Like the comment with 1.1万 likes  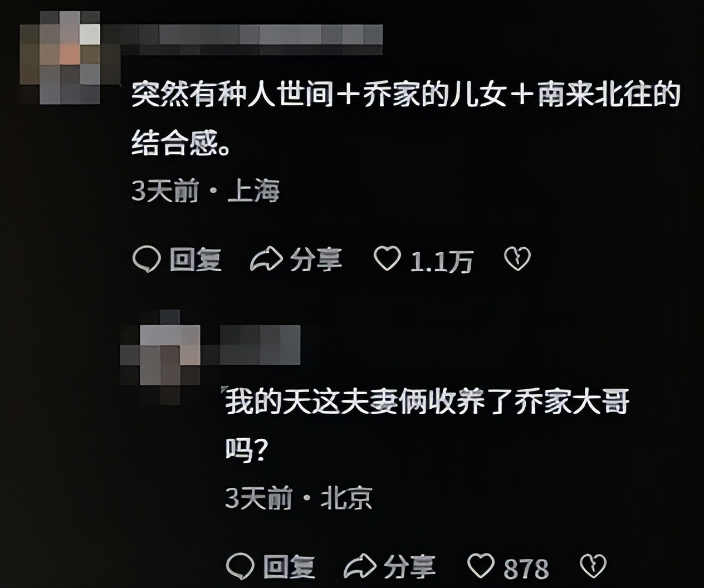click(387, 259)
